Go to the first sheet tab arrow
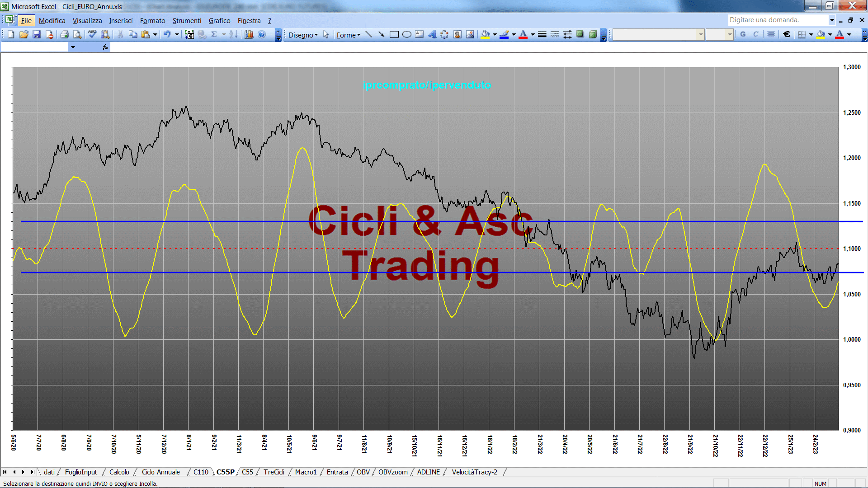Screen dimensions: 868x488 click(x=5, y=472)
